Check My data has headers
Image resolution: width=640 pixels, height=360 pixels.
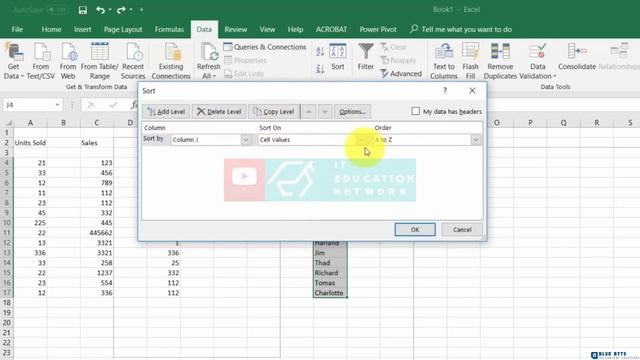pos(416,111)
